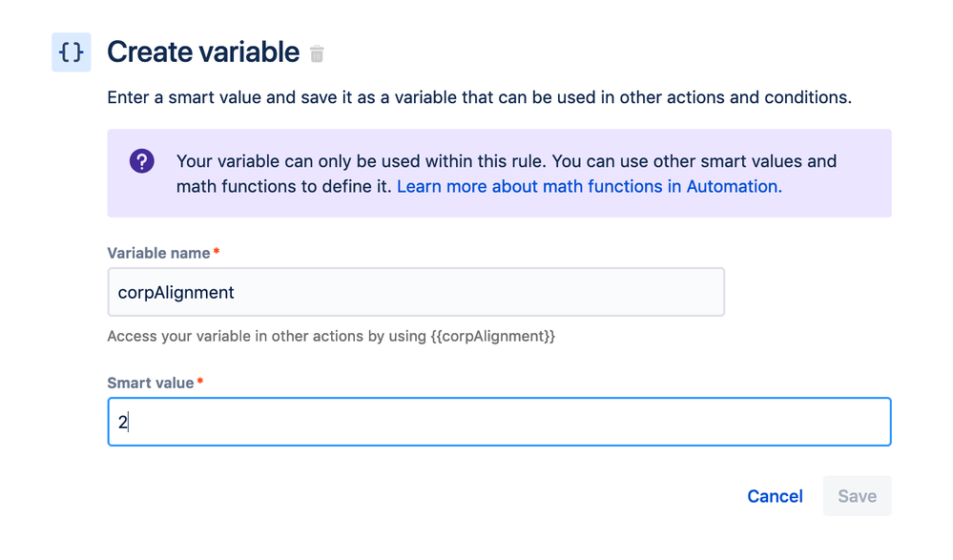Click the "Enter a smart value" description text
Image resolution: width=953 pixels, height=560 pixels.
pos(479,97)
